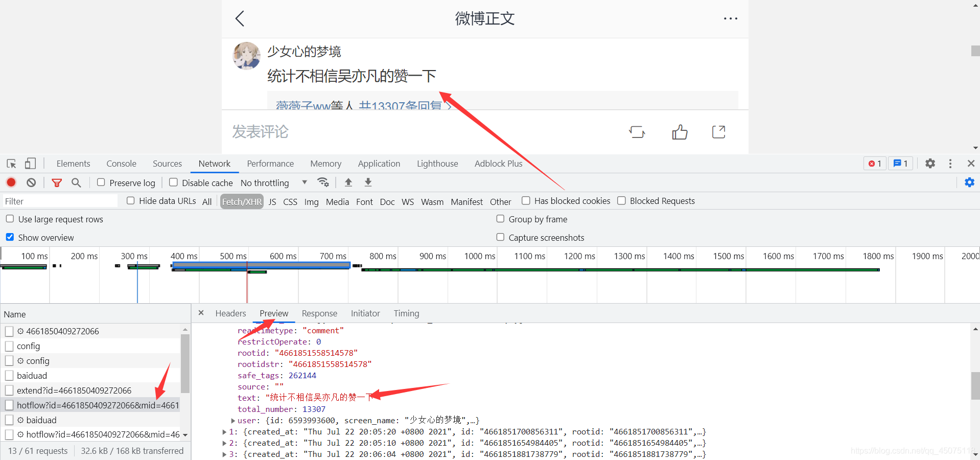The width and height of the screenshot is (980, 460).
Task: Toggle the device toolbar icon
Action: pyautogui.click(x=30, y=164)
